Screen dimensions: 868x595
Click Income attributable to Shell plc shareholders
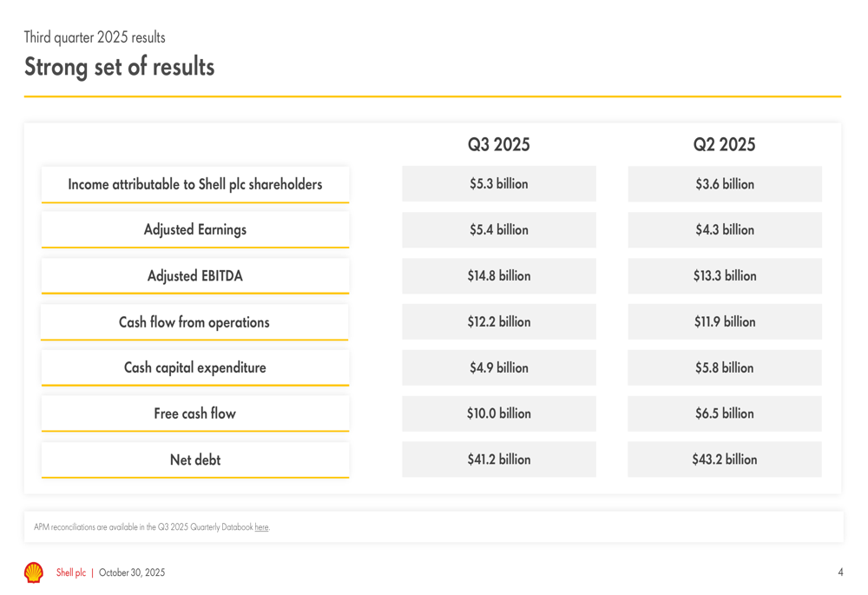(x=195, y=184)
